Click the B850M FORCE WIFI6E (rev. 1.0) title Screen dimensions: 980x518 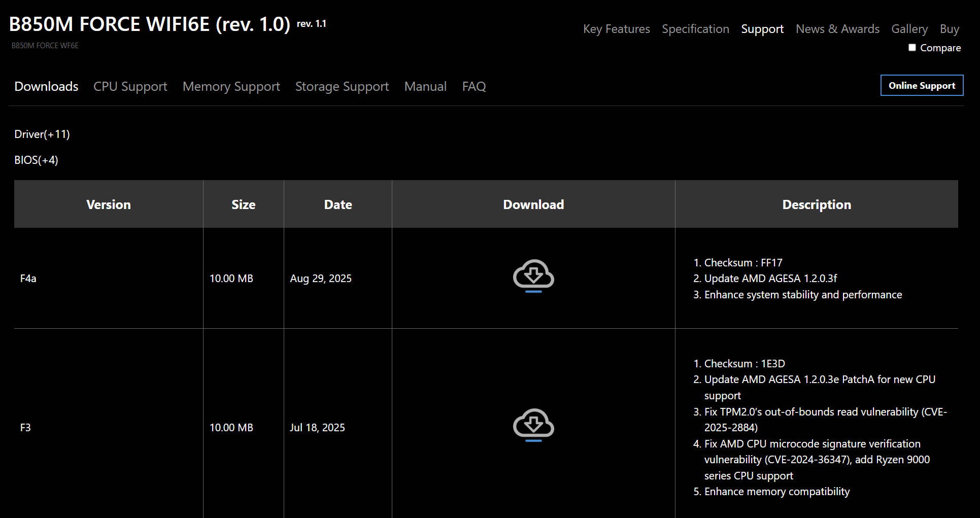point(150,24)
